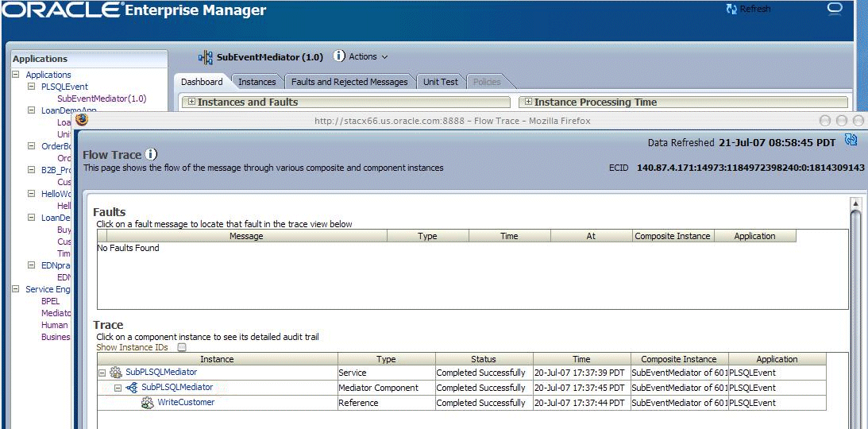The height and width of the screenshot is (429, 868).
Task: Expand the Instance Processing Time section
Action: tap(528, 102)
